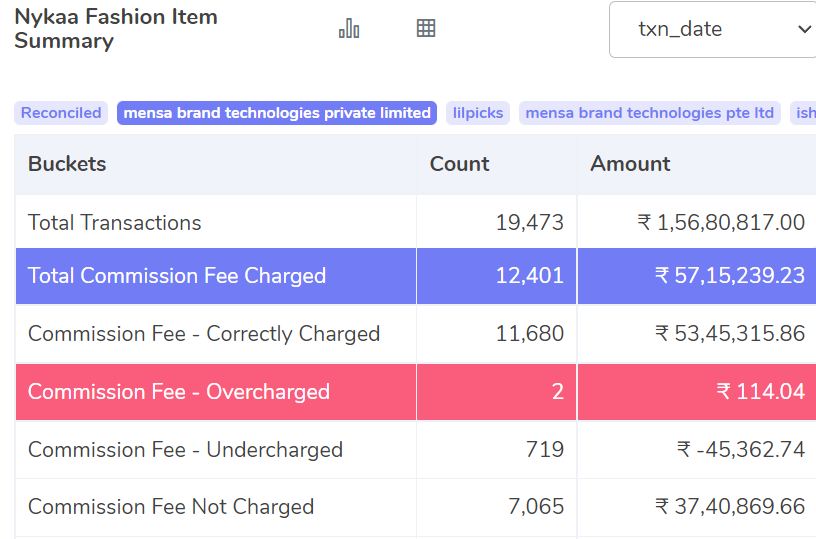Toggle mensa brand technologies private limited tag
816x539 pixels.
[277, 113]
